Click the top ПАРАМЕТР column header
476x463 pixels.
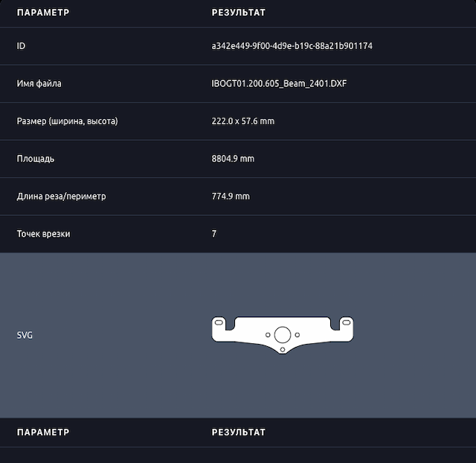[x=43, y=13]
